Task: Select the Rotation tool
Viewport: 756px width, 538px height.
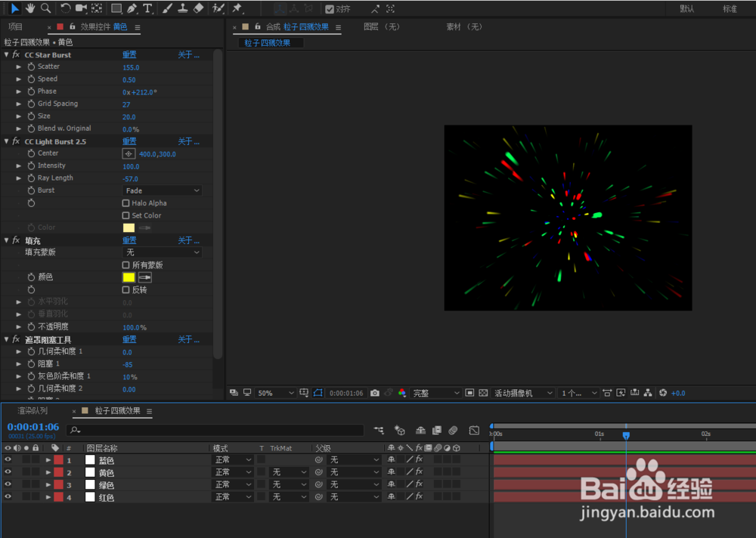Action: pos(65,8)
